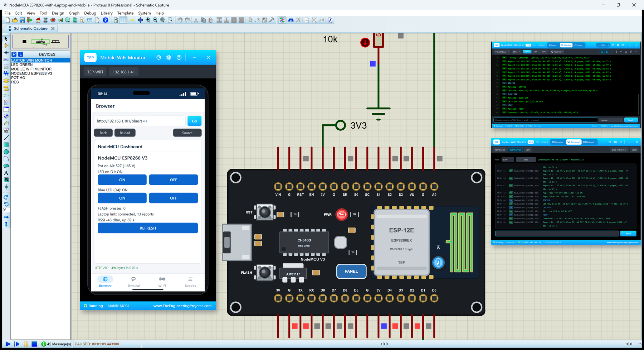Turn ON the LED on D1
644x350 pixels.
coord(122,180)
